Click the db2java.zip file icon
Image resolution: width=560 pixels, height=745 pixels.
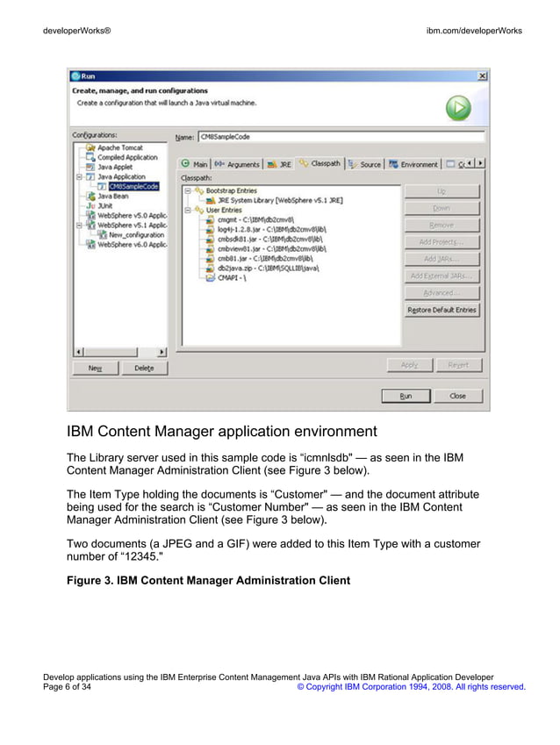[211, 269]
